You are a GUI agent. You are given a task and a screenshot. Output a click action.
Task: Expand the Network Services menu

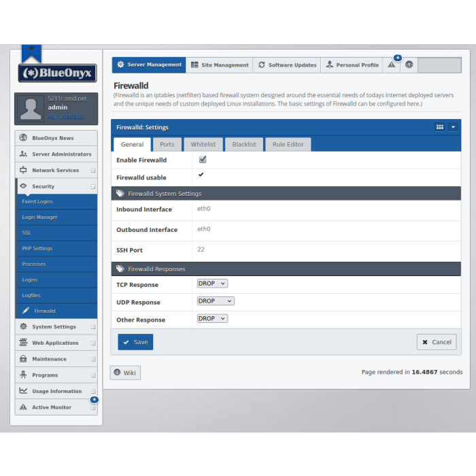[x=56, y=171]
